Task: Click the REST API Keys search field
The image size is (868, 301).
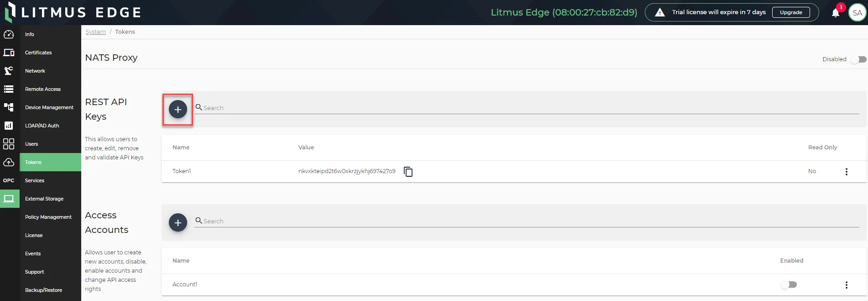Action: 527,108
